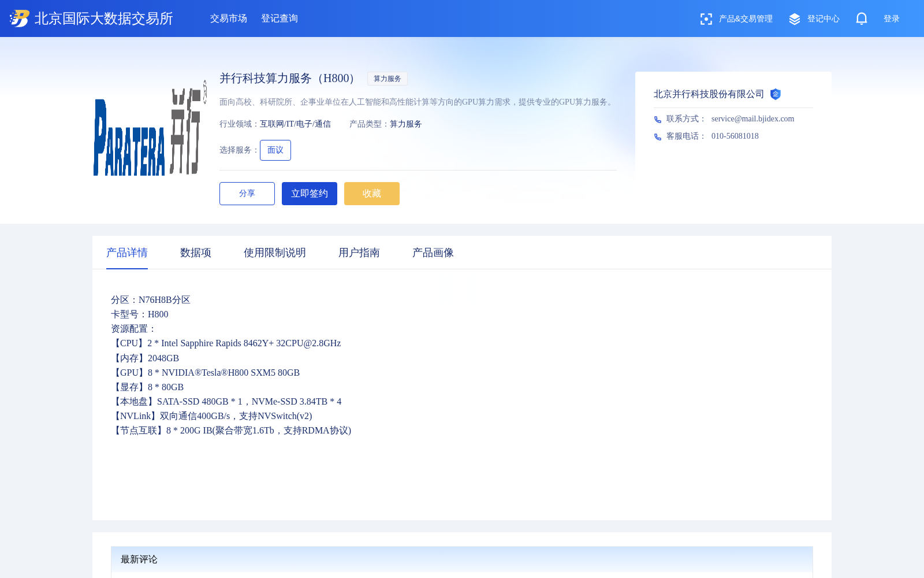The height and width of the screenshot is (578, 924).
Task: Click the phone number 010-56081018
Action: click(x=735, y=136)
